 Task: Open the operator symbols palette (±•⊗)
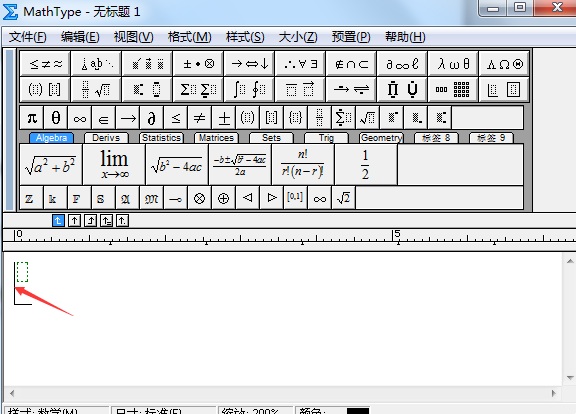click(198, 64)
